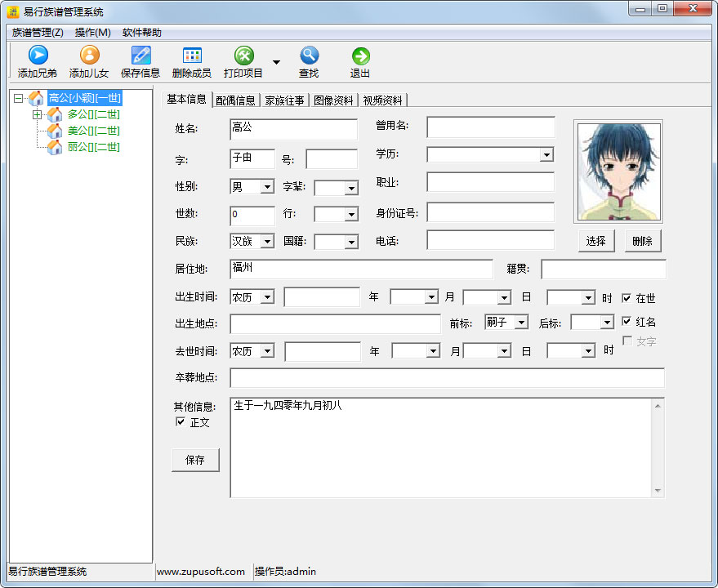Click the 姓名 input field
The image size is (718, 588).
click(293, 129)
